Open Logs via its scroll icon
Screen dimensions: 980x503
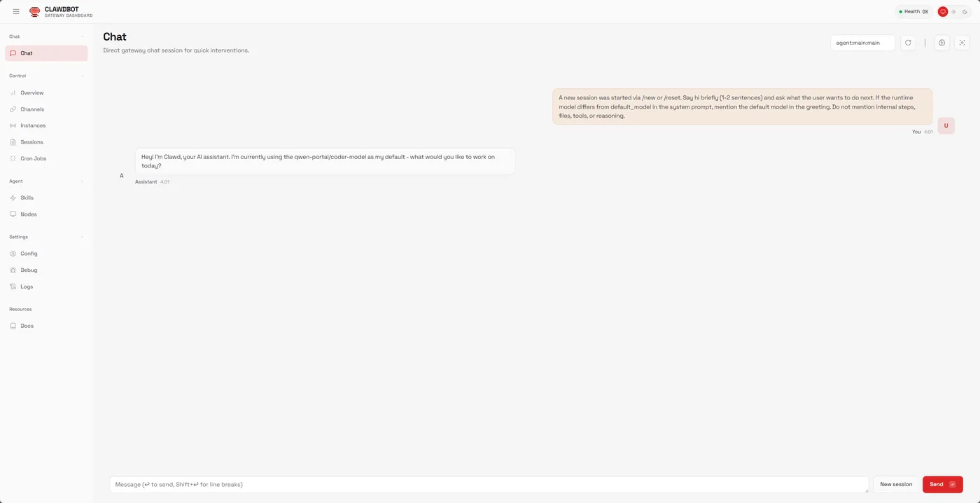(13, 287)
